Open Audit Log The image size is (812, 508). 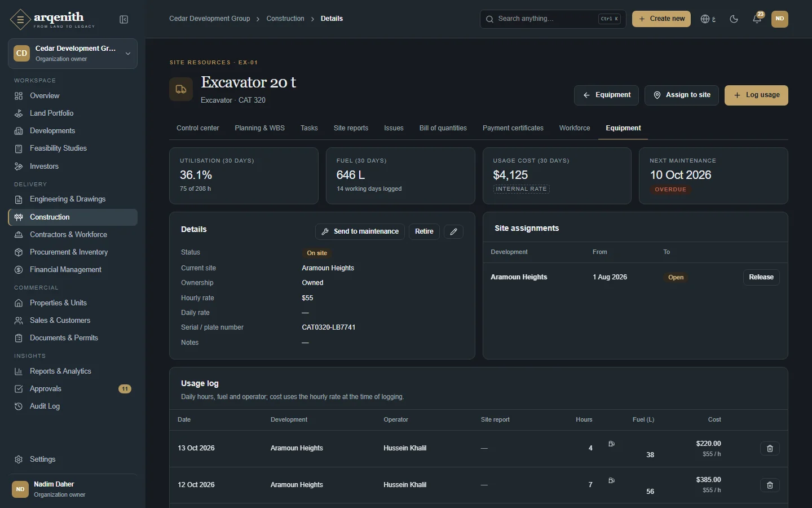click(x=73, y=406)
